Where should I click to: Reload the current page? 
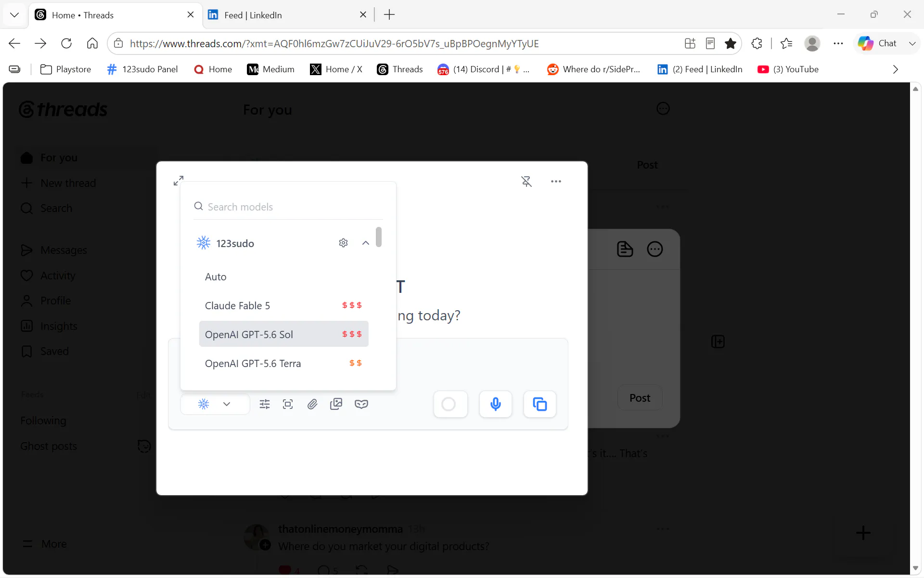pyautogui.click(x=66, y=43)
